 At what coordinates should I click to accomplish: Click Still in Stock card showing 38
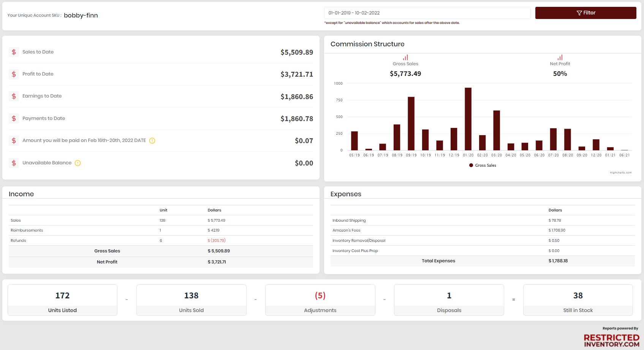click(x=578, y=300)
